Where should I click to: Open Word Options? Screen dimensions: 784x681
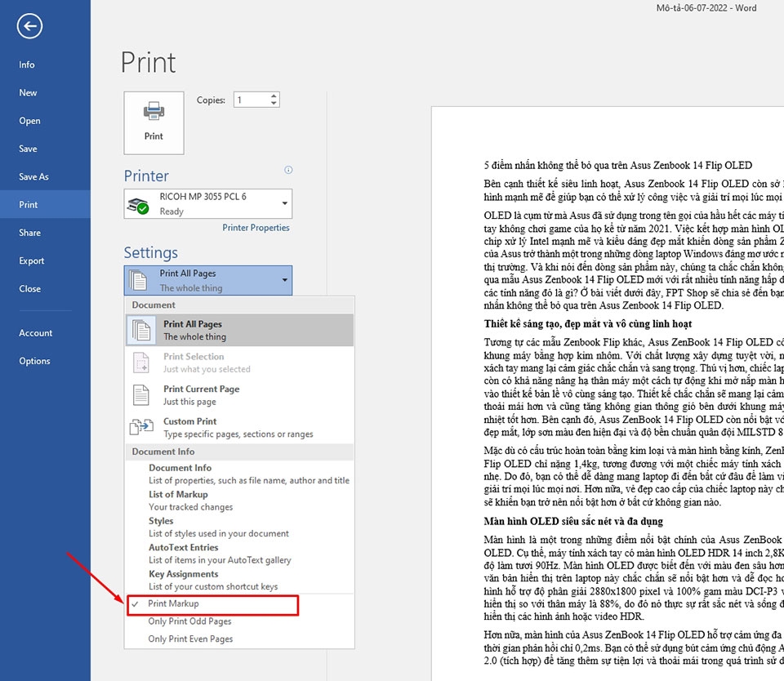coord(45,361)
